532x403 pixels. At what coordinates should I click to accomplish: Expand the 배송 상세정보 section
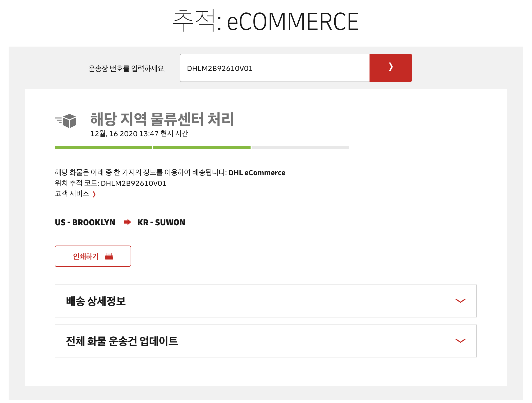point(266,301)
